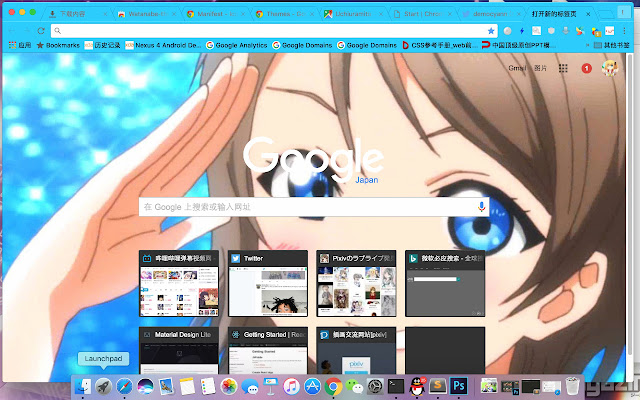The image size is (640, 400).
Task: Open Keynote in the dock
Action: (270, 386)
